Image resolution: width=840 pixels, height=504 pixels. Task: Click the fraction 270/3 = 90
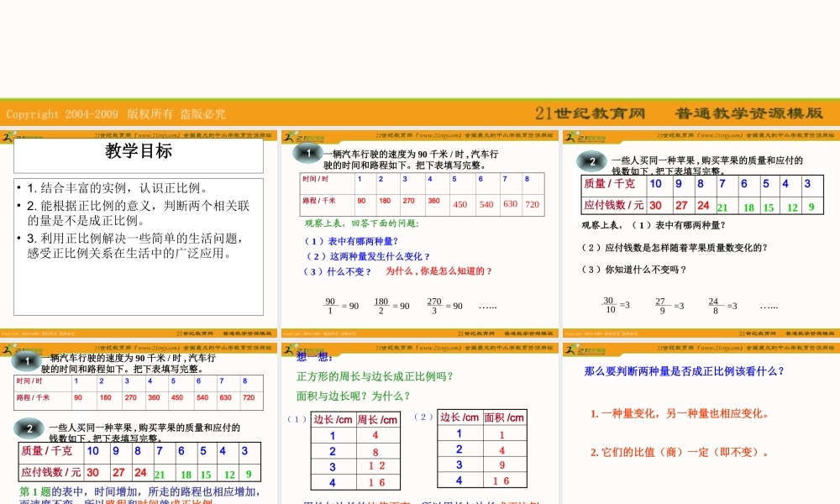point(444,306)
